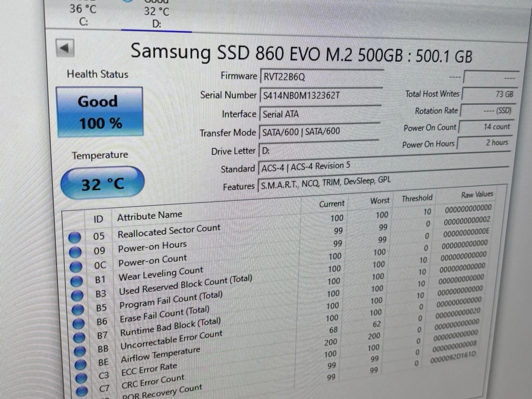Screen dimensions: 532x399
Task: Click status icon for Airflow Temperature row
Action: point(81,365)
